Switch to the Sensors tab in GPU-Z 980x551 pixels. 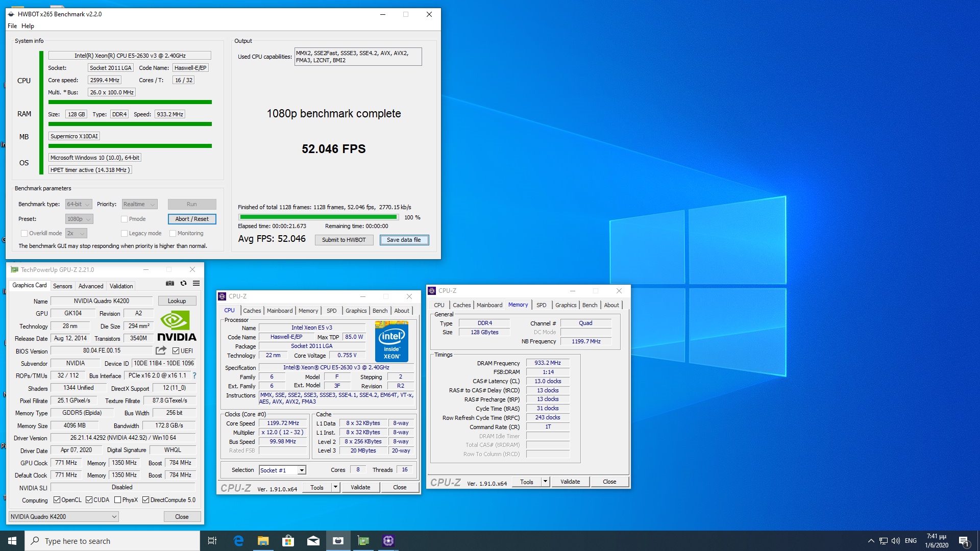62,286
